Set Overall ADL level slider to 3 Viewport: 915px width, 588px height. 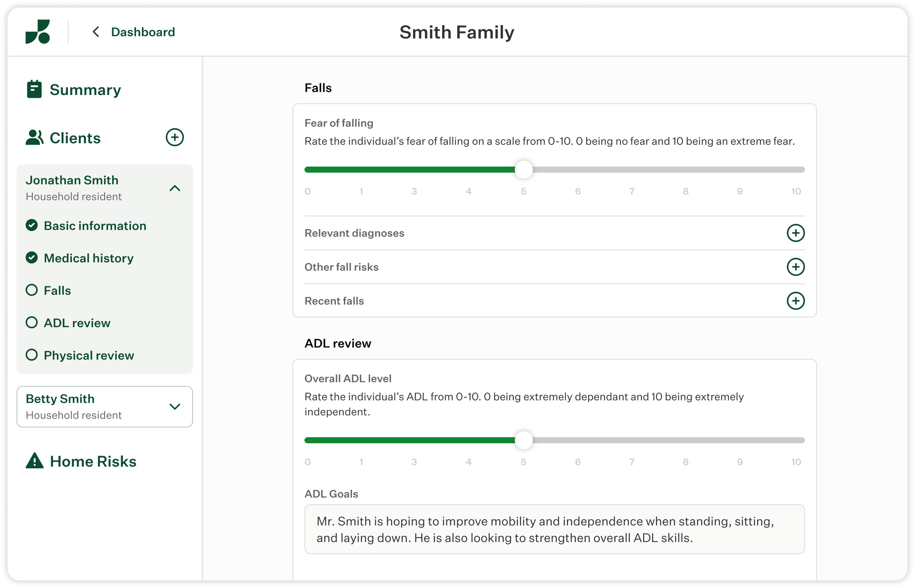(x=414, y=440)
